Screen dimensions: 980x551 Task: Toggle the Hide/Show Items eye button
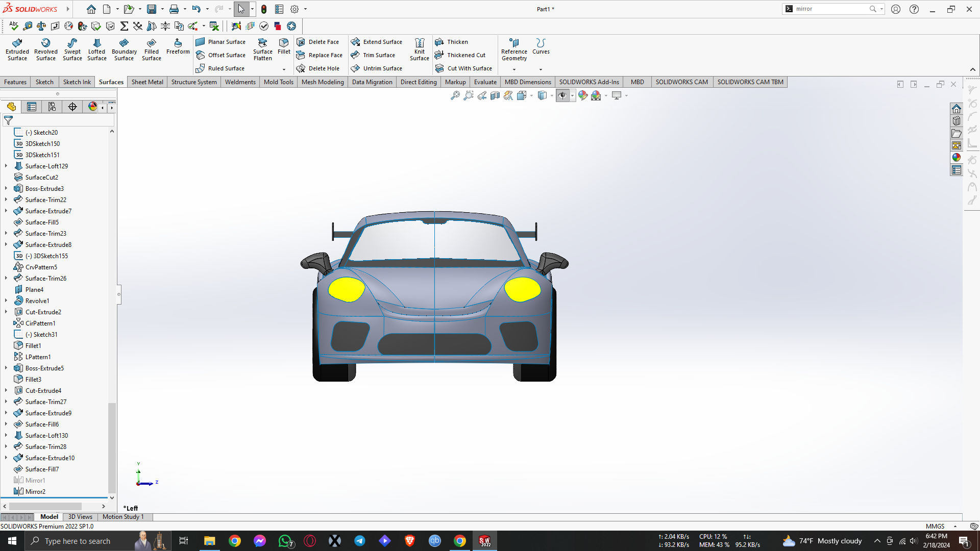(x=562, y=95)
